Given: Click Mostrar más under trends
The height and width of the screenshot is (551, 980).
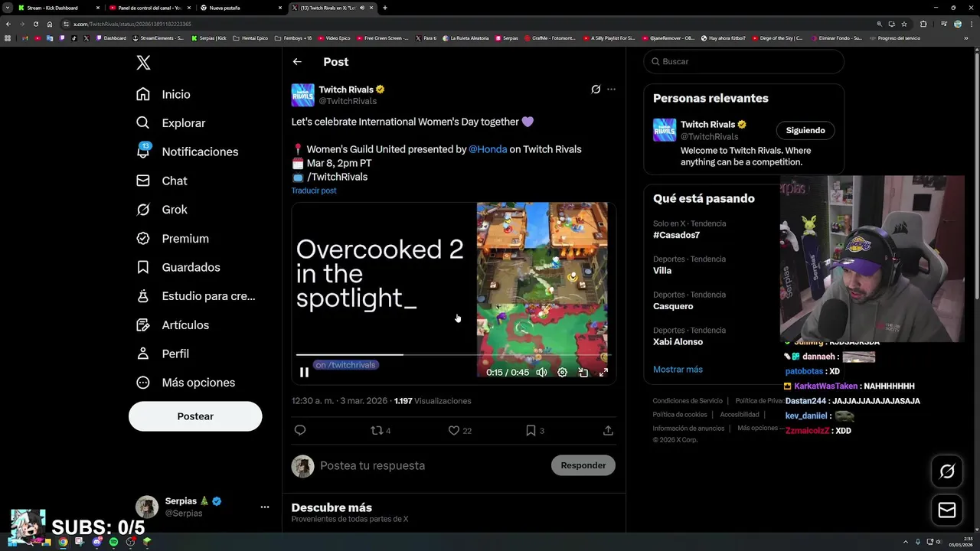Looking at the screenshot, I should [x=678, y=370].
